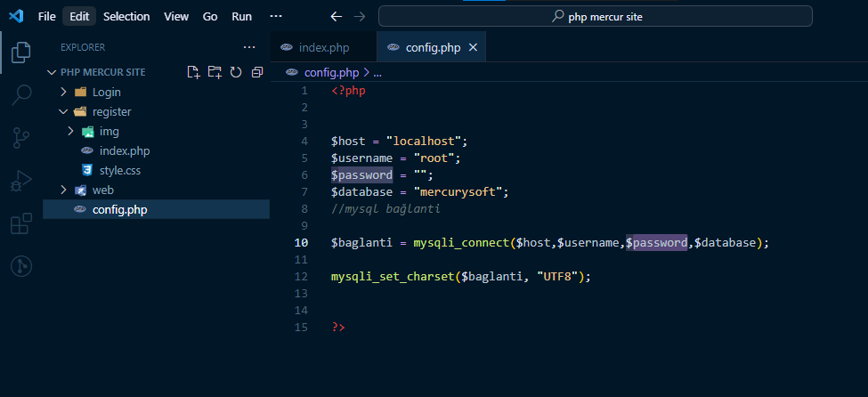Open the Edit menu
Image resolution: width=868 pixels, height=397 pixels.
79,17
